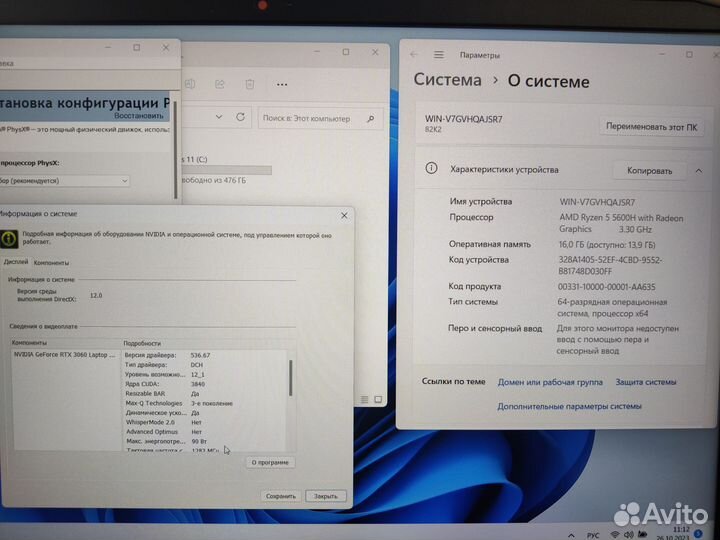Viewport: 720px width, 540px height.
Task: Expand the Explorer address bar history dropdown
Action: point(219,117)
